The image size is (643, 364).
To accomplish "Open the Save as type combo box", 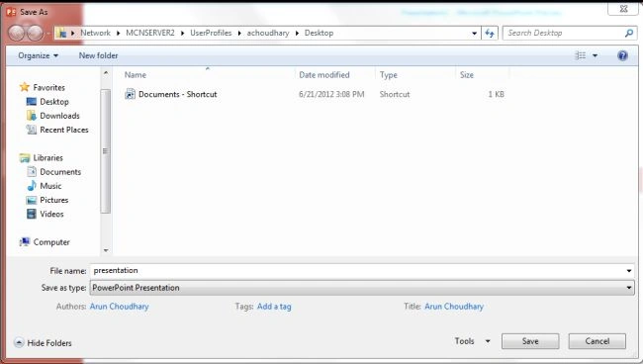I will 362,288.
